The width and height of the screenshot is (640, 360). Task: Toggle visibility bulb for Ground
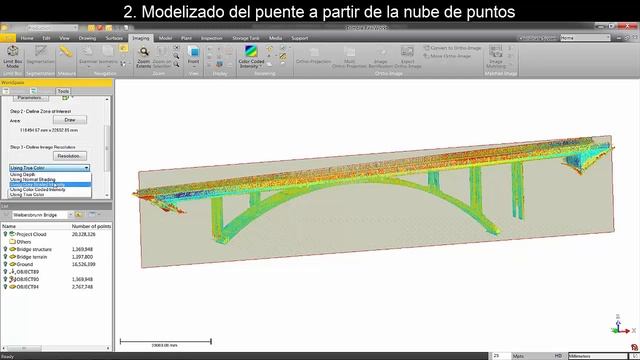coord(5,264)
